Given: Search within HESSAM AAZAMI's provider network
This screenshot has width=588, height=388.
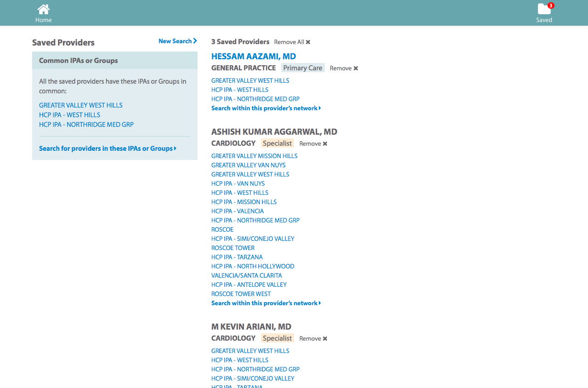Looking at the screenshot, I should pos(266,108).
